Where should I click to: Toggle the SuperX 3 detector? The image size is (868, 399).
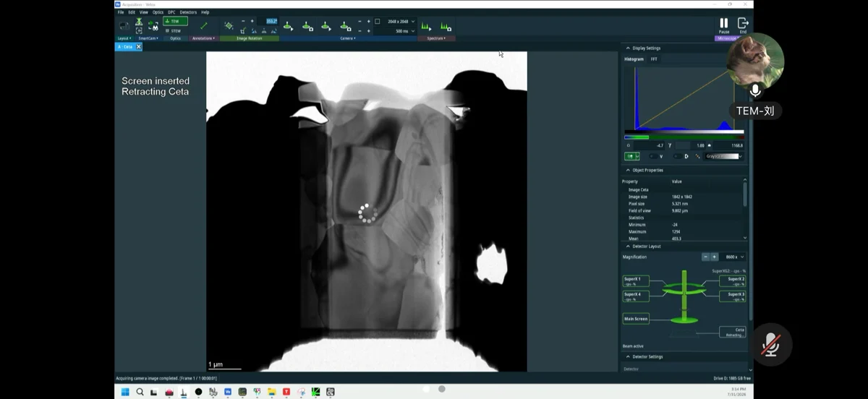pos(733,296)
